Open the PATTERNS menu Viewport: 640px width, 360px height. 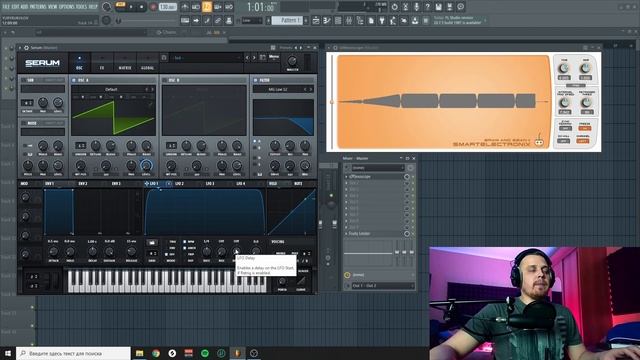click(x=38, y=7)
